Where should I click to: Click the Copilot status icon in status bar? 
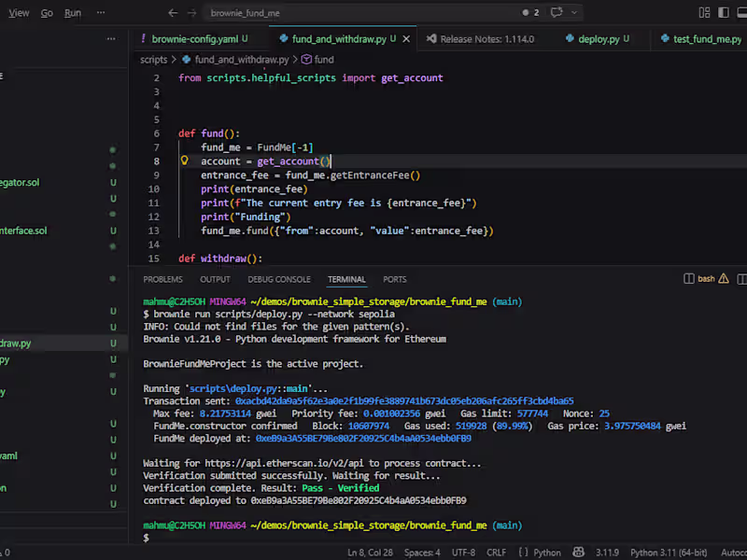pos(579,553)
